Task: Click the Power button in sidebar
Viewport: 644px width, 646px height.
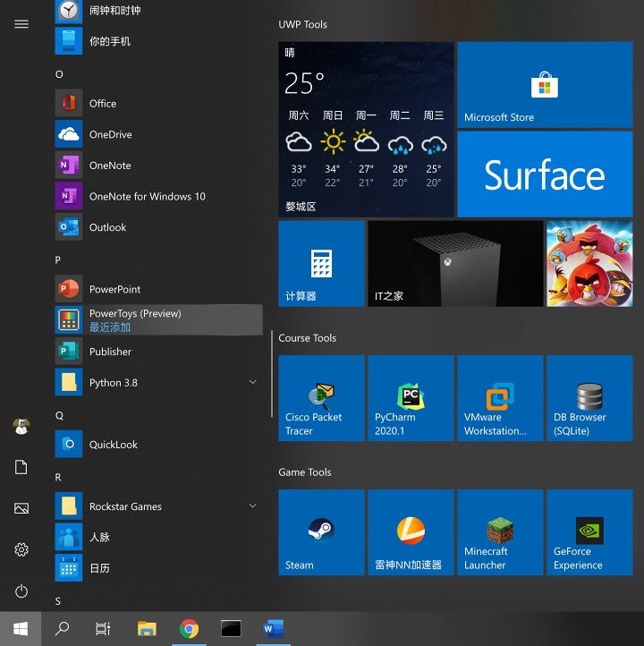Action: pos(21,591)
